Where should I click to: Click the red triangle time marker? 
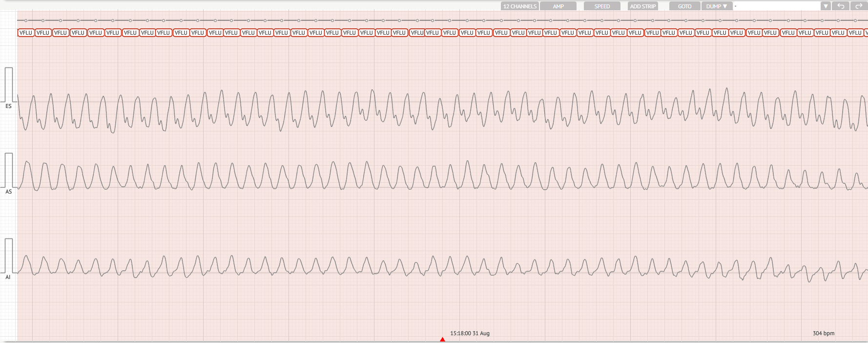tap(442, 339)
